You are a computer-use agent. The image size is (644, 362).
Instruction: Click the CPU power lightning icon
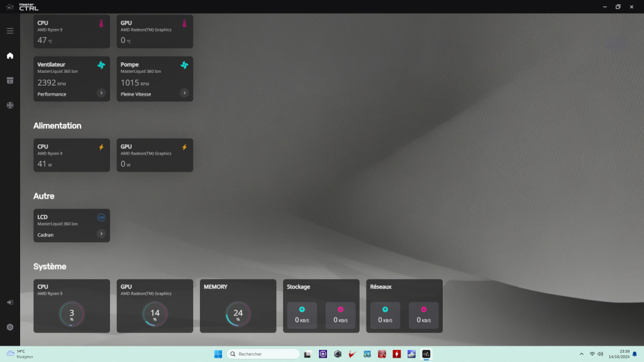click(x=101, y=147)
